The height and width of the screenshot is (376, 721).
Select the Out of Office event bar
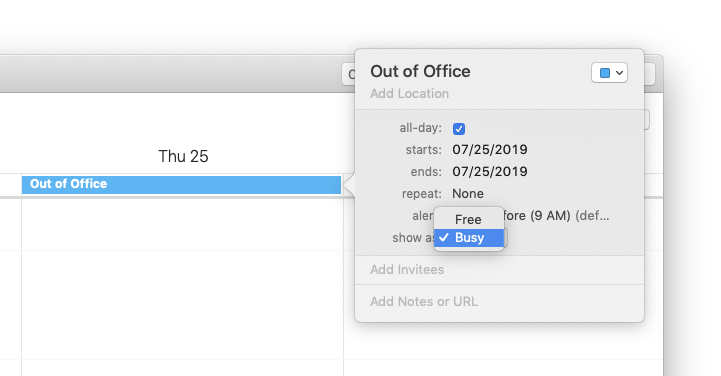point(182,184)
